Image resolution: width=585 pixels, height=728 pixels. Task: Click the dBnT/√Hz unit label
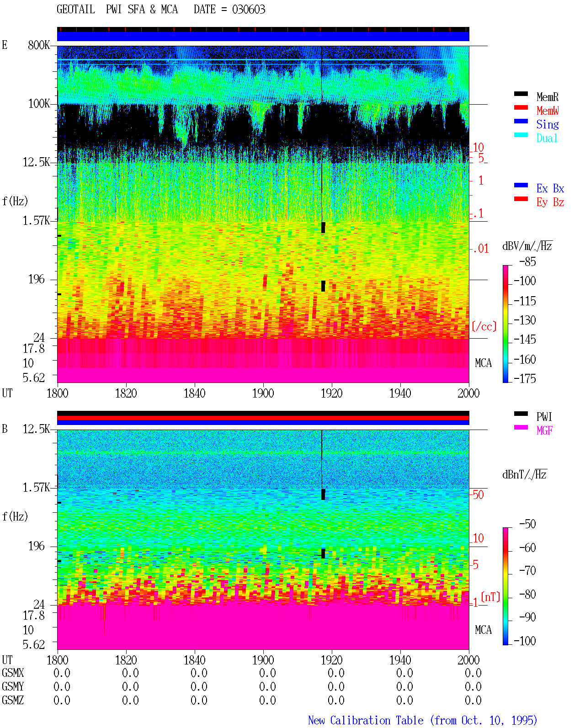point(525,474)
